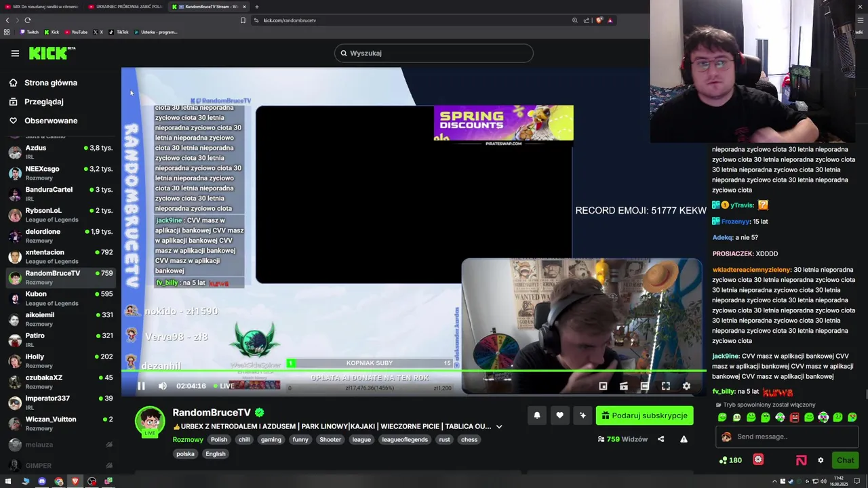868x488 pixels.
Task: Open RybsonLoL channel
Action: [60, 215]
